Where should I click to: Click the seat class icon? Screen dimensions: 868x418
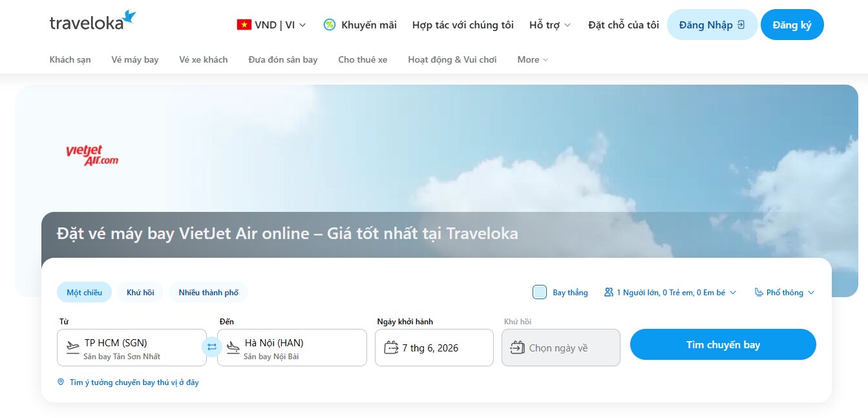(759, 293)
